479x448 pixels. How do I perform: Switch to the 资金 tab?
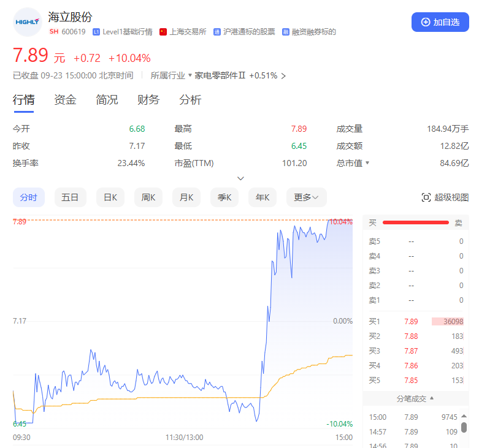pyautogui.click(x=65, y=100)
